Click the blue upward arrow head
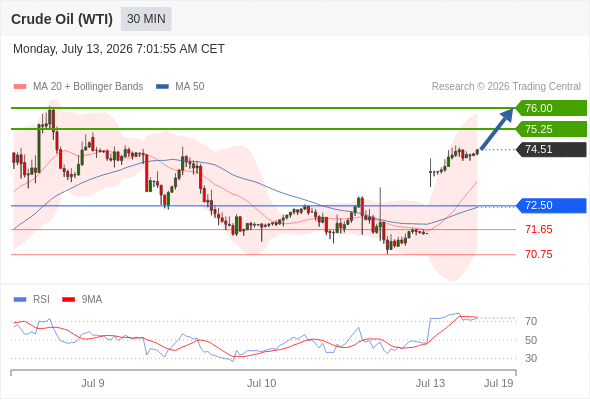 [x=507, y=115]
